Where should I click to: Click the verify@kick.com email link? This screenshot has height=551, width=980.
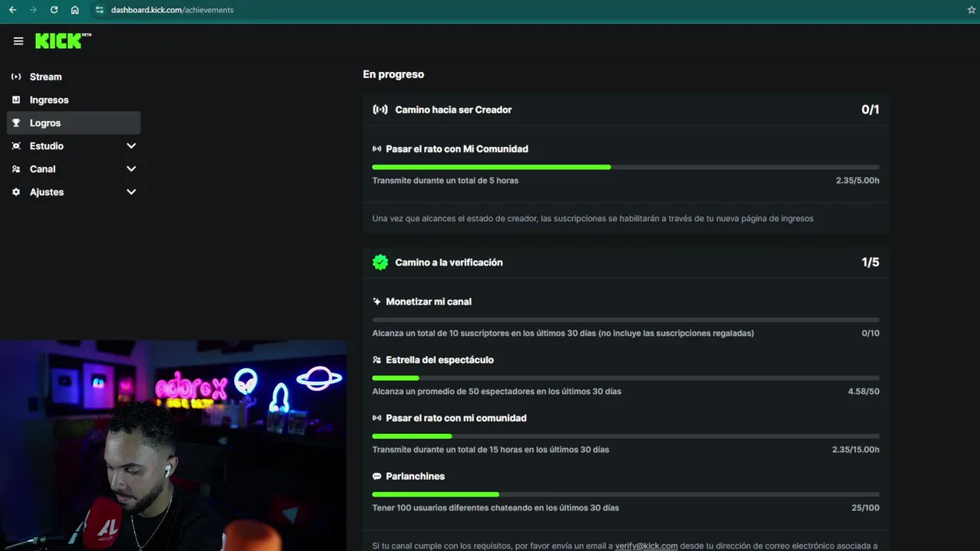(x=646, y=546)
